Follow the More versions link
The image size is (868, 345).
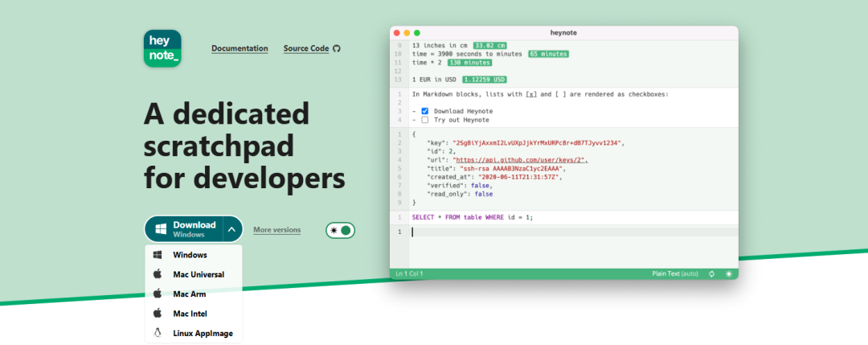coord(276,229)
